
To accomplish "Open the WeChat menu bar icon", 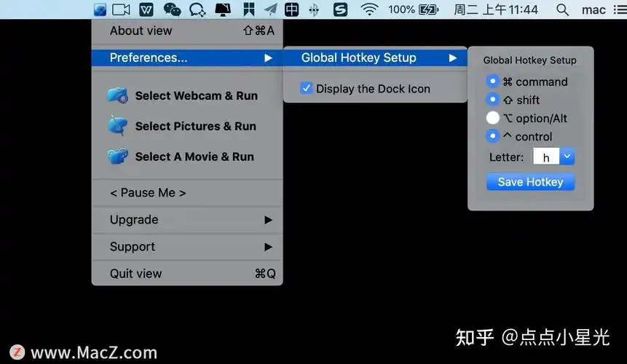I will point(173,9).
